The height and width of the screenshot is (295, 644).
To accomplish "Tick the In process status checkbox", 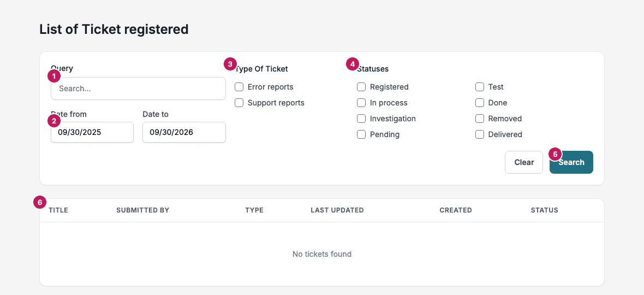I will coord(361,103).
